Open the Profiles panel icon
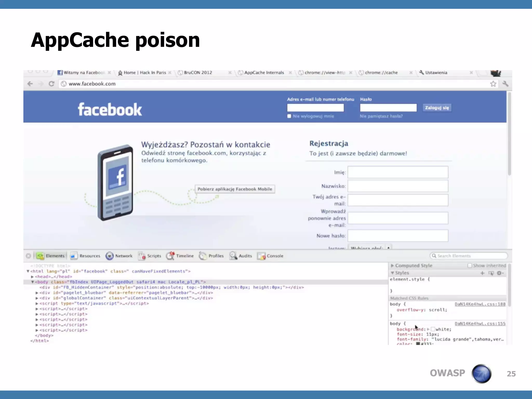Image resolution: width=532 pixels, height=399 pixels. (x=203, y=256)
